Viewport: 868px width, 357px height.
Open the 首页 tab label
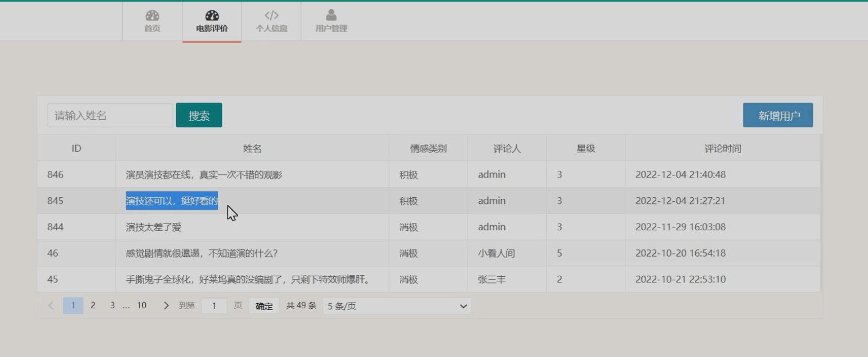[x=152, y=29]
